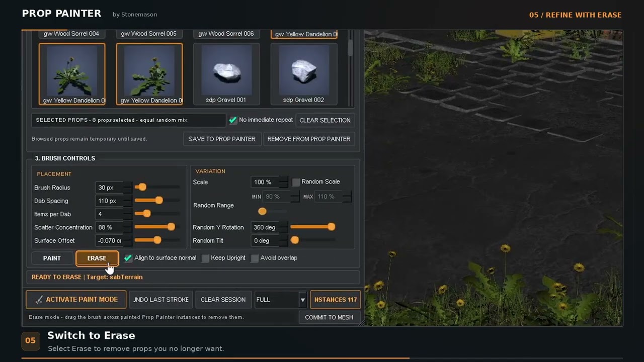Image resolution: width=644 pixels, height=362 pixels.
Task: Click ACTIVATE PAINT MODE
Action: coord(76,300)
